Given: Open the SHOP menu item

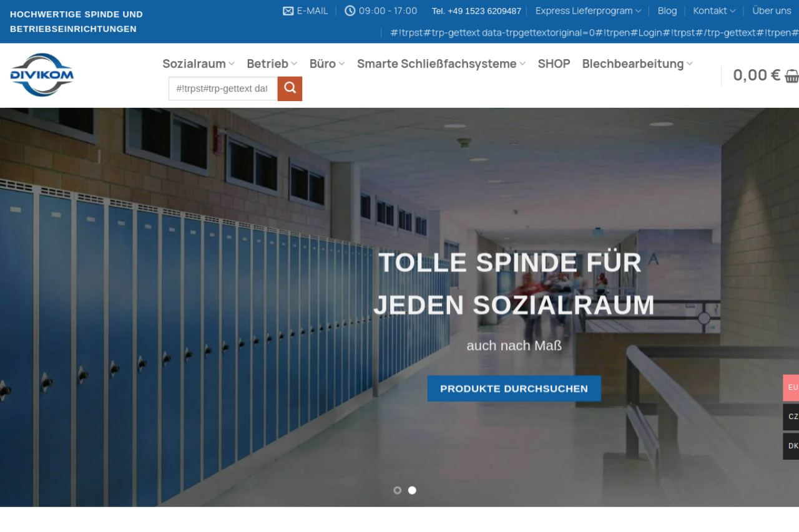Looking at the screenshot, I should [554, 64].
